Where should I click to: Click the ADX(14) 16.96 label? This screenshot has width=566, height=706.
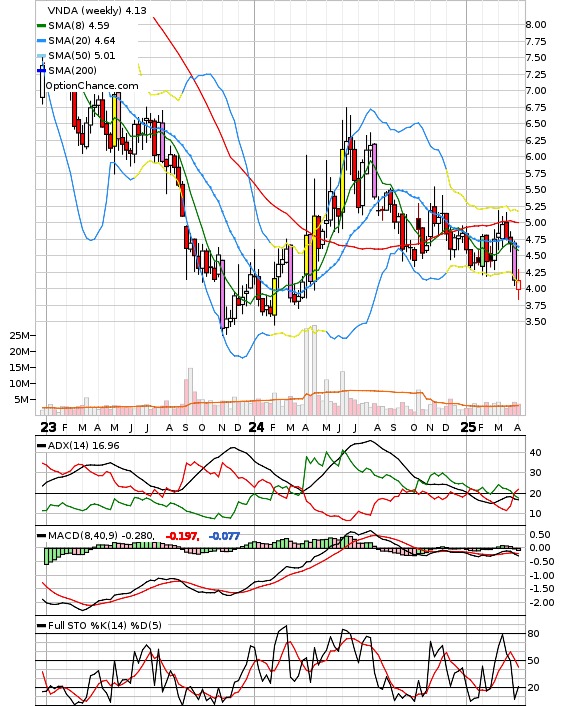tap(84, 445)
